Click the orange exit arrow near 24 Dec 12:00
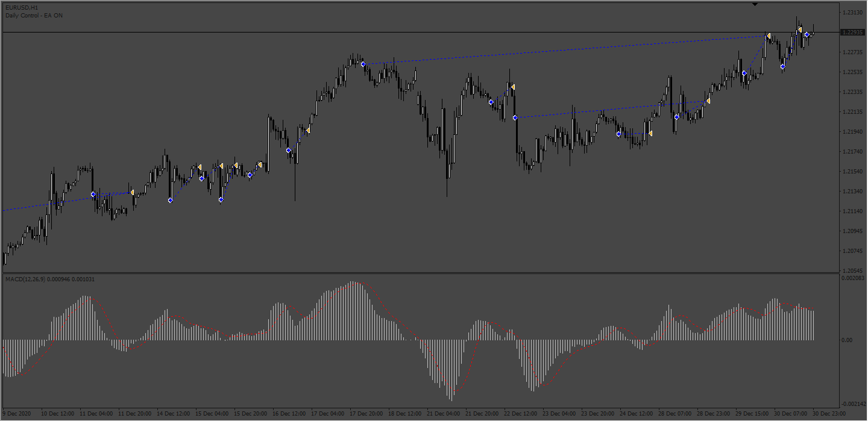The width and height of the screenshot is (868, 421). point(650,133)
